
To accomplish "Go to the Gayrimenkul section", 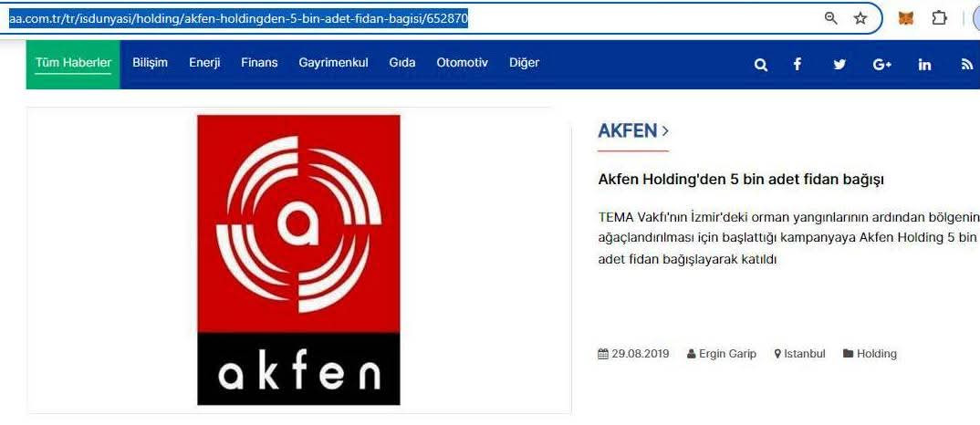I will [x=333, y=63].
